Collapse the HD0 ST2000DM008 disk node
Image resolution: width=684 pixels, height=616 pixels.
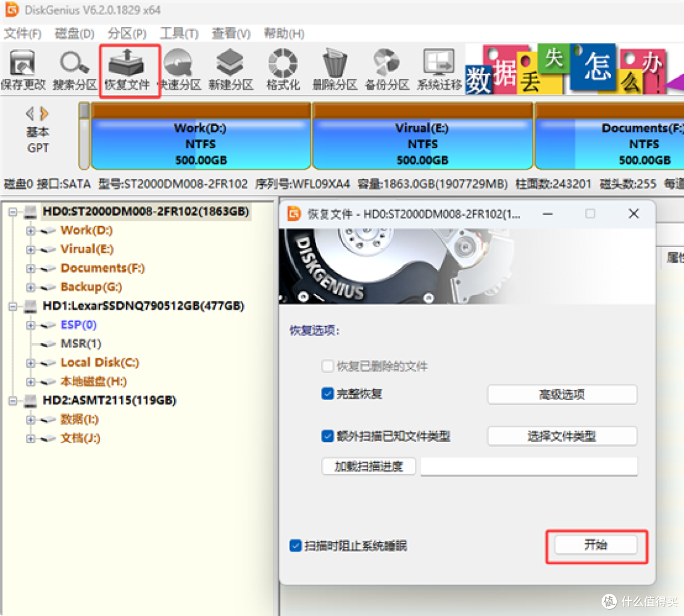point(13,212)
